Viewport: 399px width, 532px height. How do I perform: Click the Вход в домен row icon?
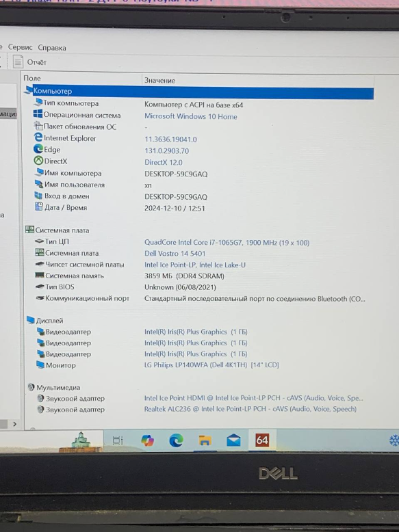[38, 196]
